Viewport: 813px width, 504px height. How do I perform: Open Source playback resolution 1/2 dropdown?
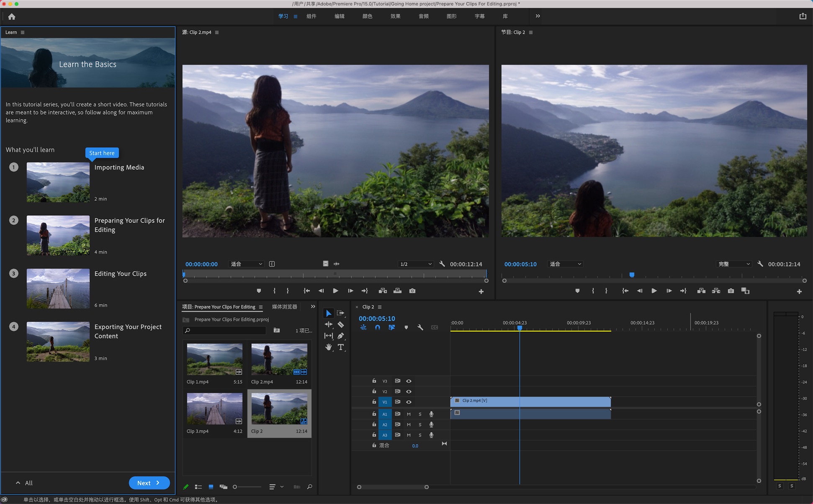point(416,264)
